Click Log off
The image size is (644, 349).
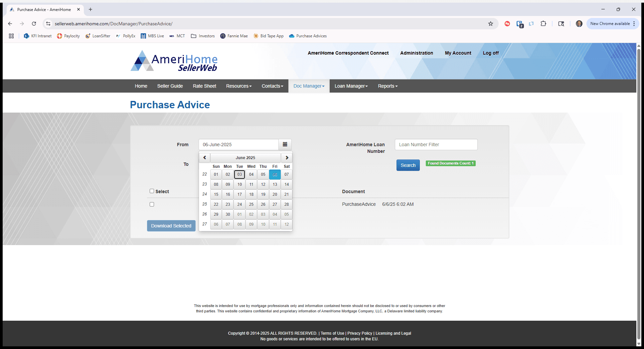point(491,53)
